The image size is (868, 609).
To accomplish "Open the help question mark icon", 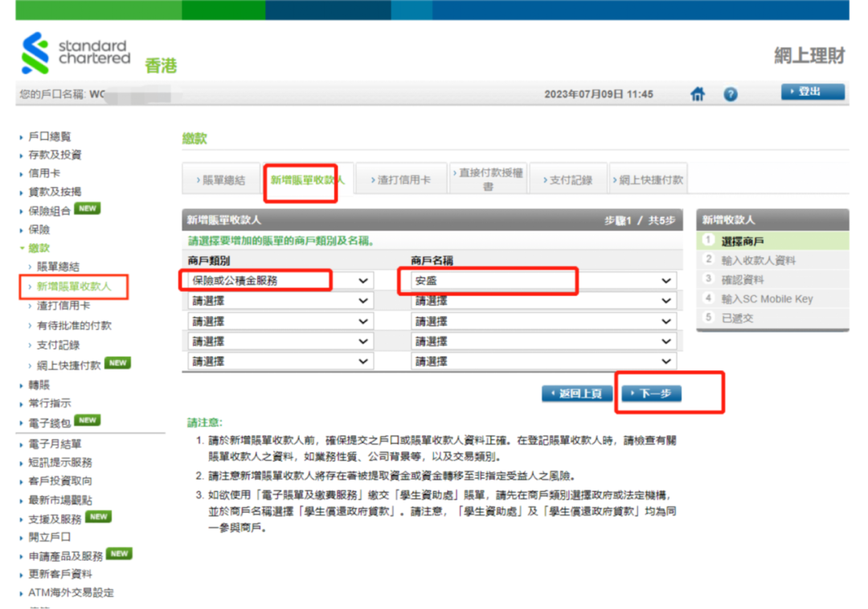I will pos(730,94).
